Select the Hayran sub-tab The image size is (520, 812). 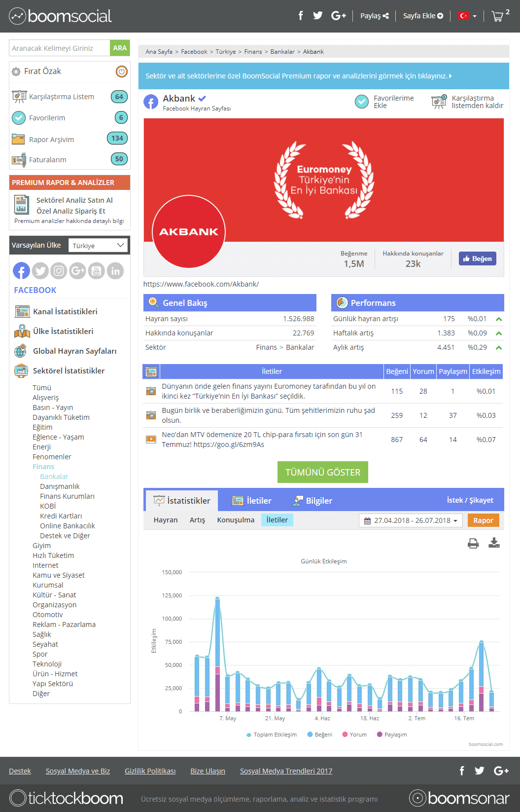tap(166, 520)
